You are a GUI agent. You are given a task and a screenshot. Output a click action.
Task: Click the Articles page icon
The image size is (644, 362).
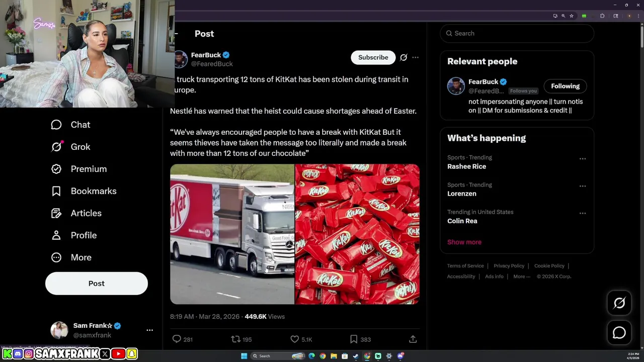56,213
